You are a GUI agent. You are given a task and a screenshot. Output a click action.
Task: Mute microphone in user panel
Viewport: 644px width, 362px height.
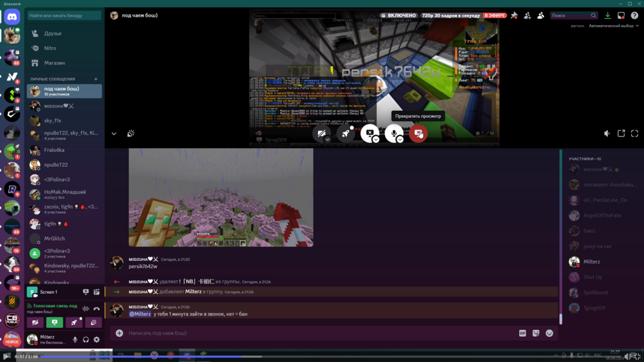(x=75, y=340)
